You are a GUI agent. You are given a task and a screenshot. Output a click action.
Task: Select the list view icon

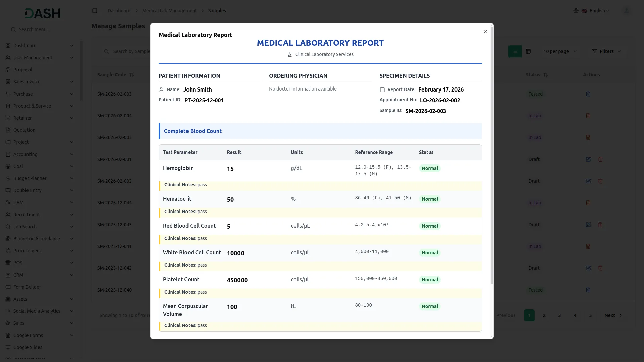click(x=515, y=51)
